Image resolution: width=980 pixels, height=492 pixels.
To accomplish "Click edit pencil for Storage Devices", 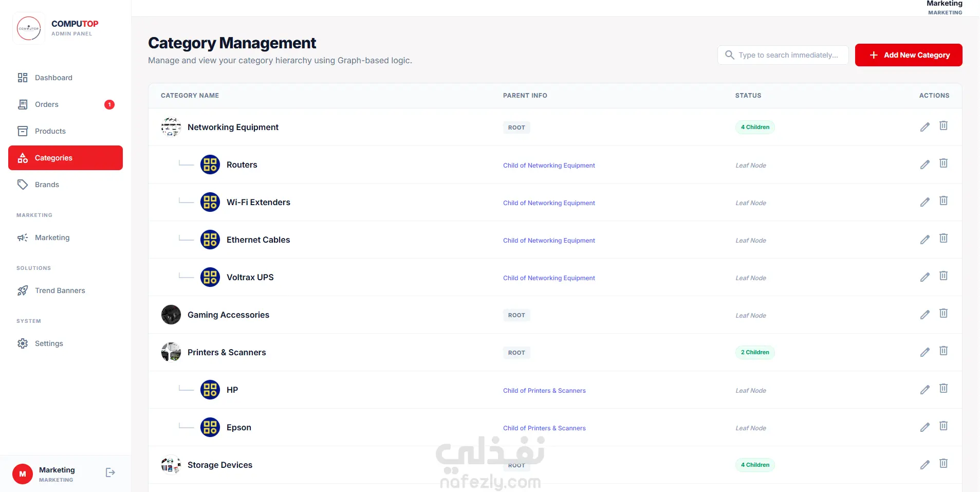I will [x=924, y=465].
